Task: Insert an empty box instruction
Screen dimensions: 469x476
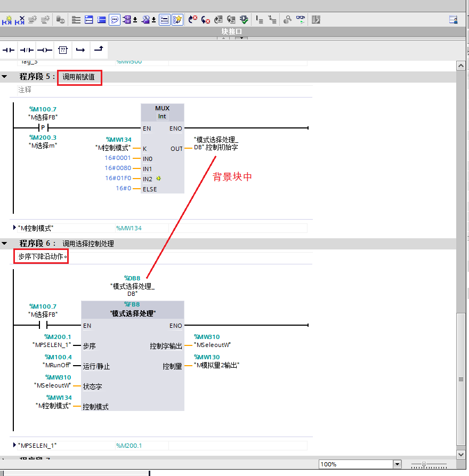Action: tap(62, 50)
